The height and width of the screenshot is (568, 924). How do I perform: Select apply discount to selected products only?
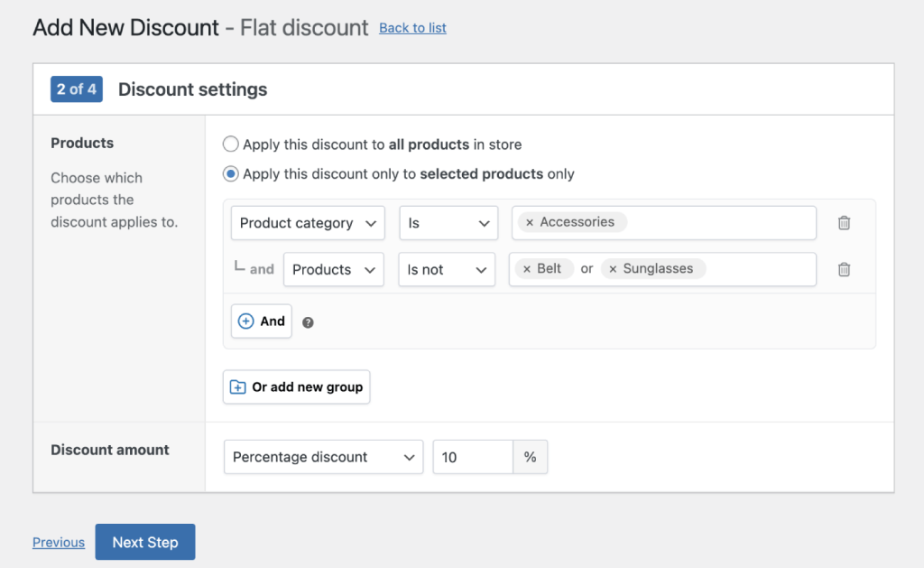point(230,173)
